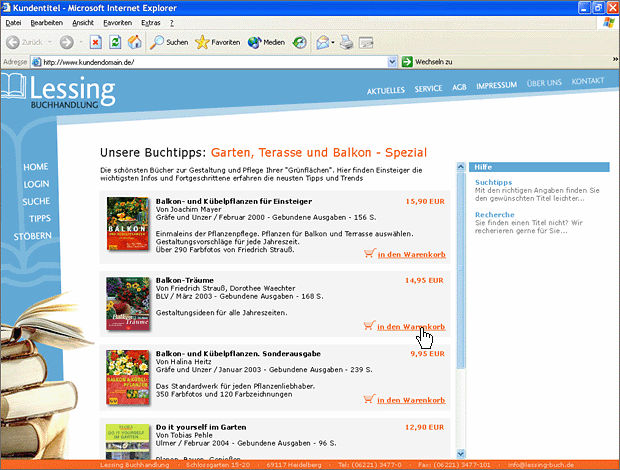Image resolution: width=620 pixels, height=470 pixels.
Task: Expand the toolbar overflow chevron
Action: coord(615,59)
